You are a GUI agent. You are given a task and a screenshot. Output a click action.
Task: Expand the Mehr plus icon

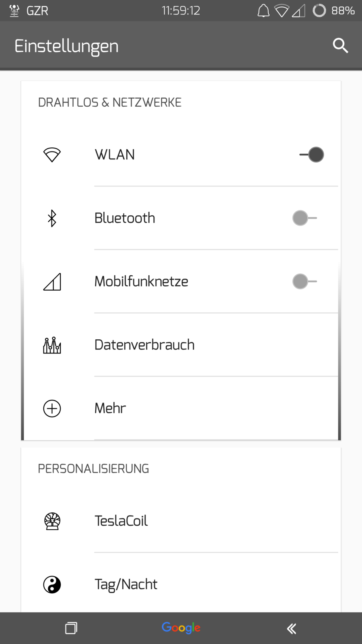(52, 409)
